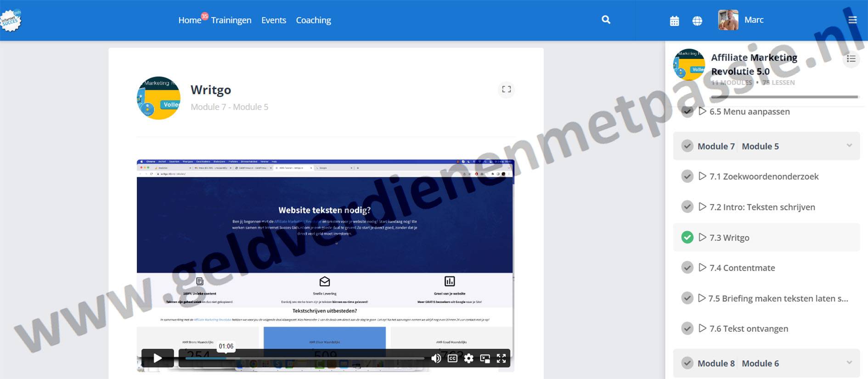Collapse the Module 7 section chevron
The image size is (868, 379).
pyautogui.click(x=849, y=146)
